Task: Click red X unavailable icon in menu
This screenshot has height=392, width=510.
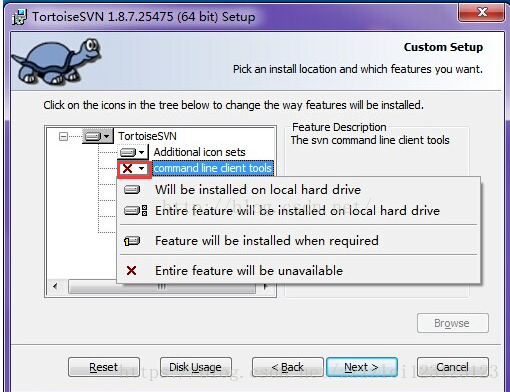Action: [131, 270]
